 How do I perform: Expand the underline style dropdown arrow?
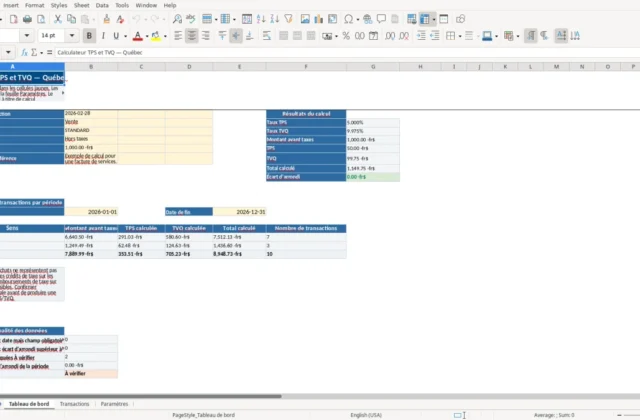pyautogui.click(x=125, y=36)
